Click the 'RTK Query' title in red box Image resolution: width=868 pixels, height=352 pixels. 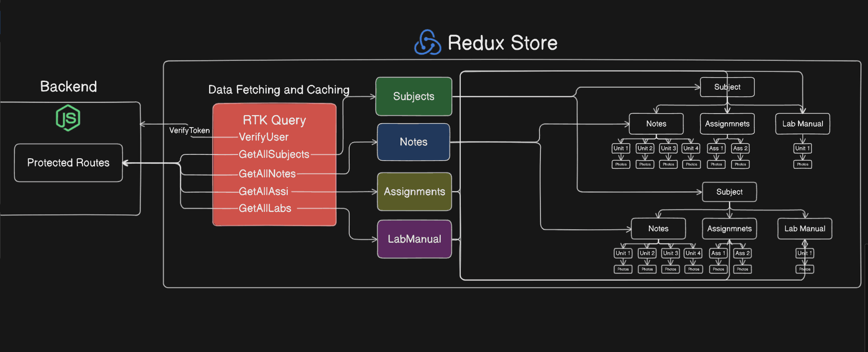tap(274, 120)
